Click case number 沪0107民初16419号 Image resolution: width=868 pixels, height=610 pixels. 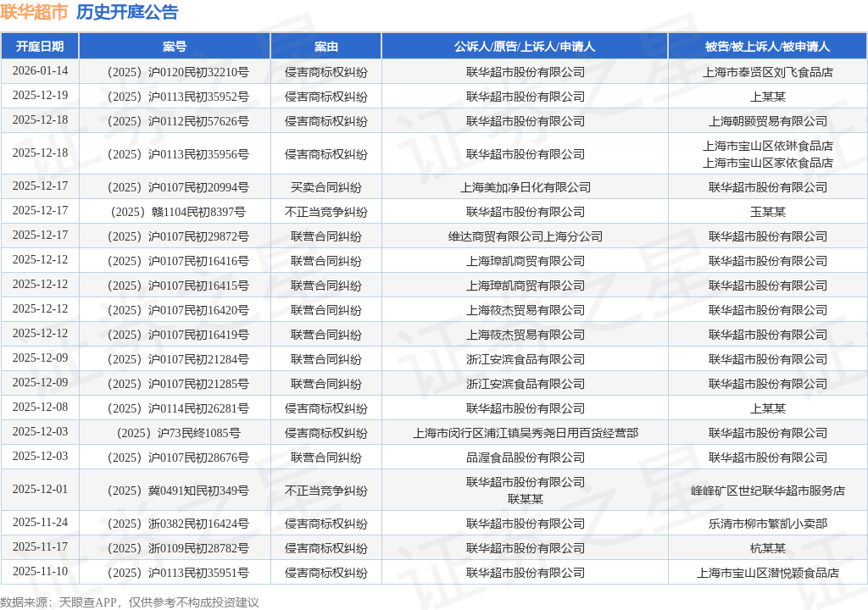[x=178, y=335]
